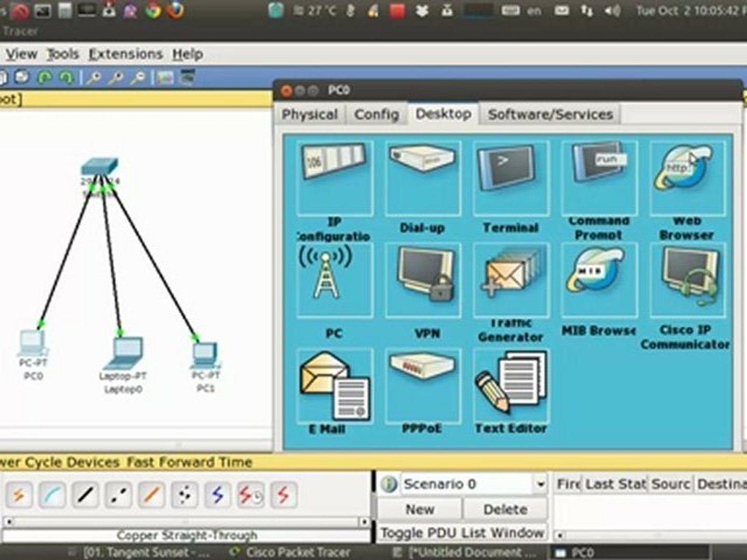Open Cisco IP Communicator
The width and height of the screenshot is (747, 560).
coord(687,279)
